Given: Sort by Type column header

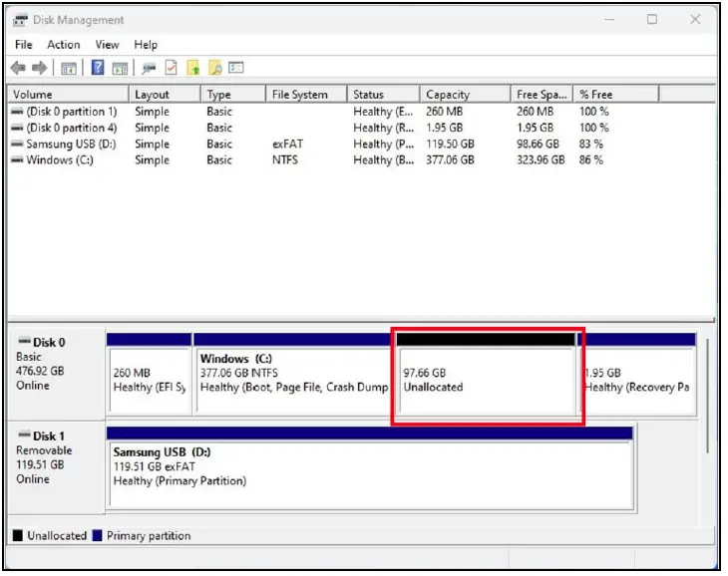Looking at the screenshot, I should pos(233,94).
